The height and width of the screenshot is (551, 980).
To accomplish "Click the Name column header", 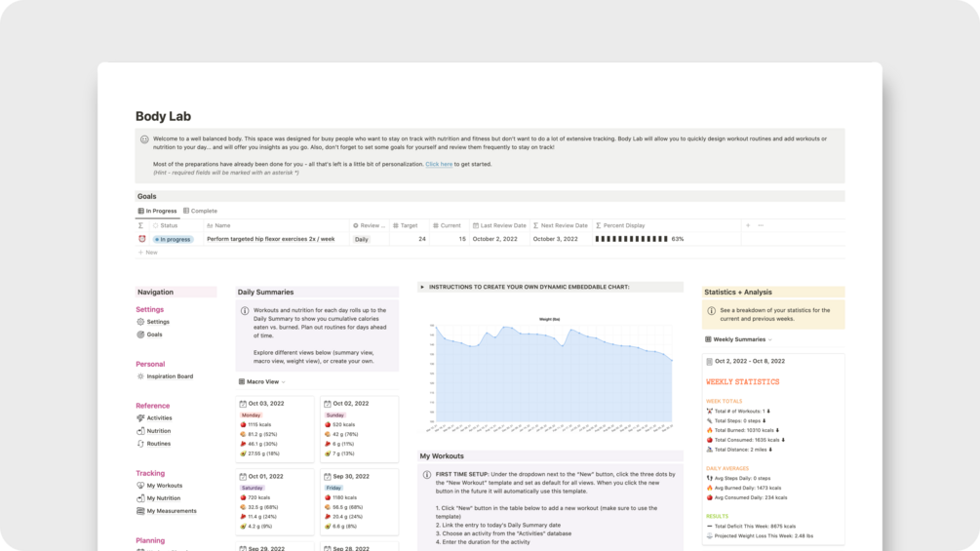I will coord(218,225).
